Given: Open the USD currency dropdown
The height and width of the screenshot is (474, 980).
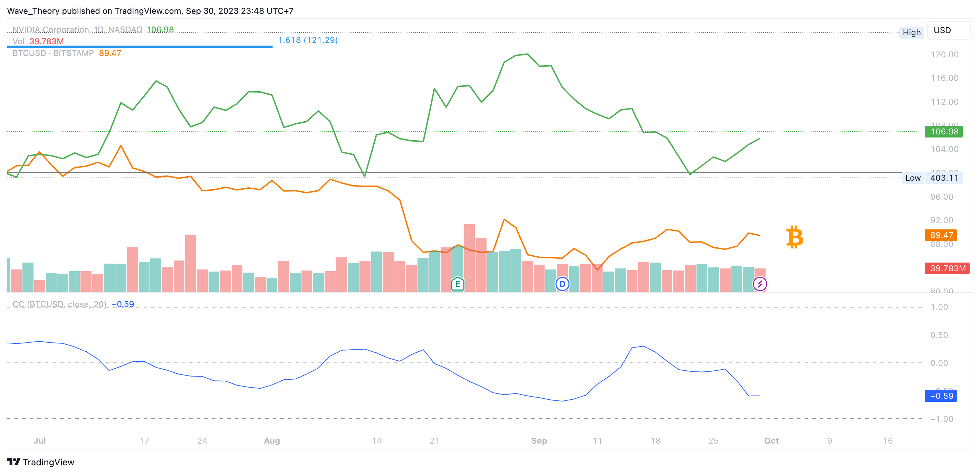Looking at the screenshot, I should pos(948,30).
